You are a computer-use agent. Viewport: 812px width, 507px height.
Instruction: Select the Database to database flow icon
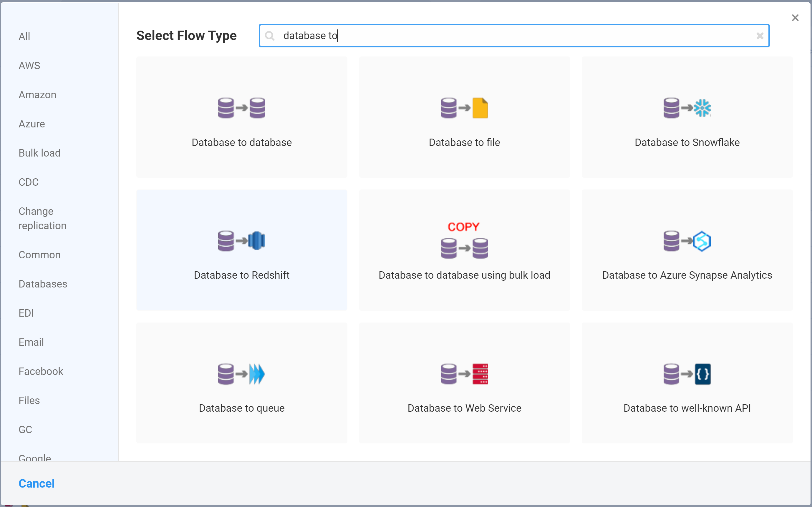coord(241,108)
